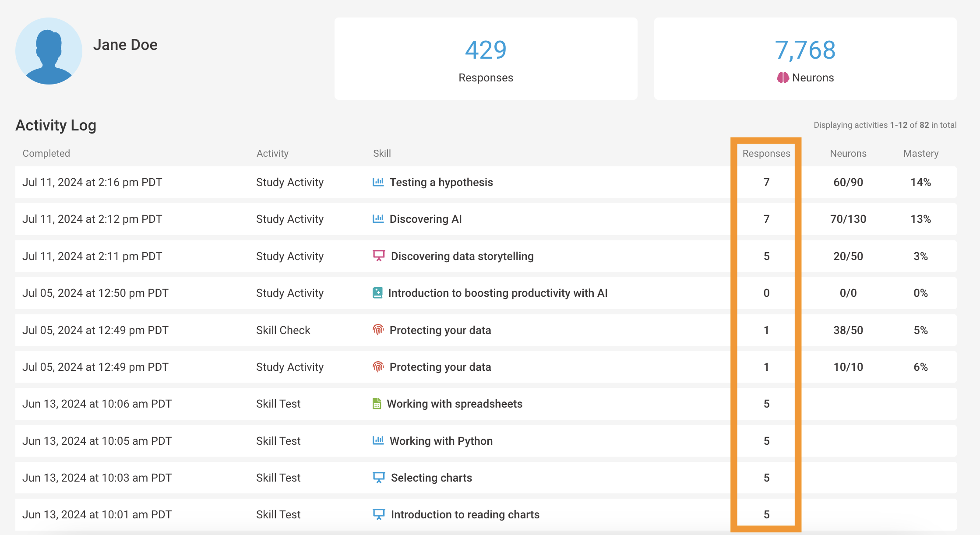This screenshot has height=535, width=980.
Task: Open the Testing a hypothesis skill
Action: [x=441, y=182]
